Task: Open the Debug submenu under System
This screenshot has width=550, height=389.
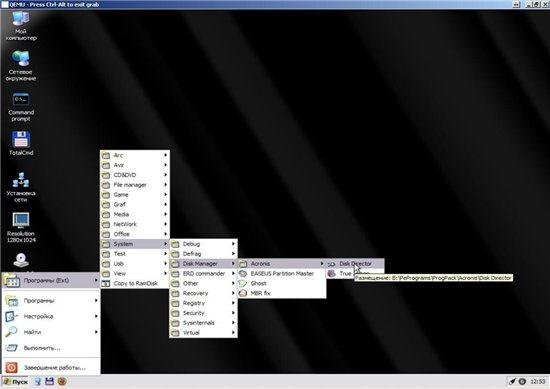Action: coord(203,244)
